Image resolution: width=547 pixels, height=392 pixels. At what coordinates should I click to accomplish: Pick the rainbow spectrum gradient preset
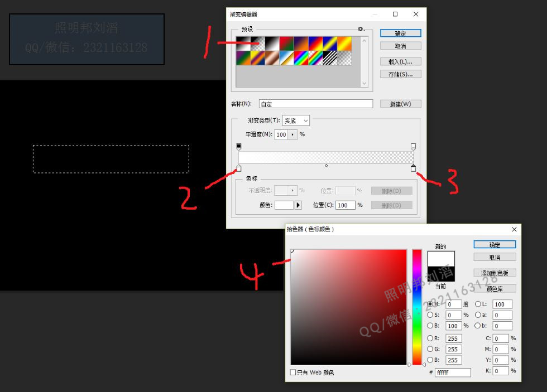coord(301,58)
